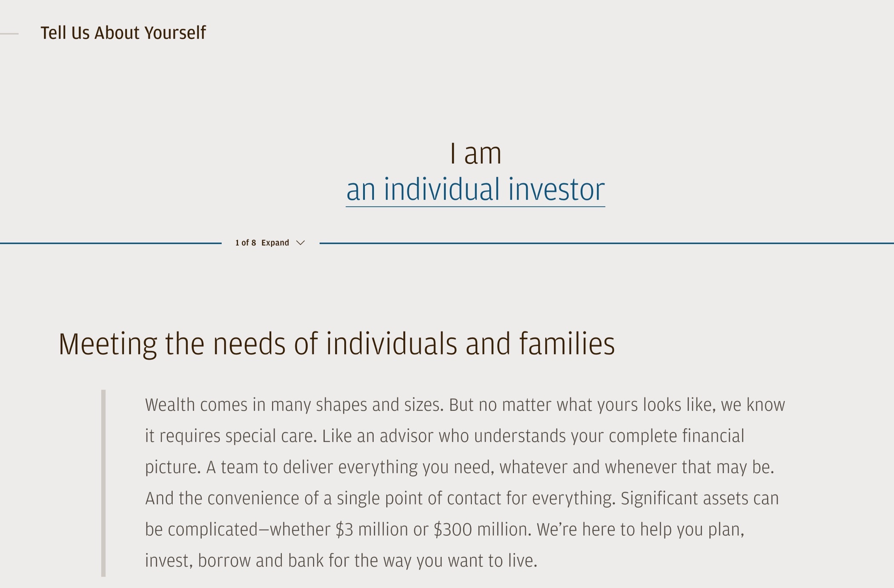Image resolution: width=894 pixels, height=588 pixels.
Task: Click the 'I am' text
Action: tap(476, 154)
